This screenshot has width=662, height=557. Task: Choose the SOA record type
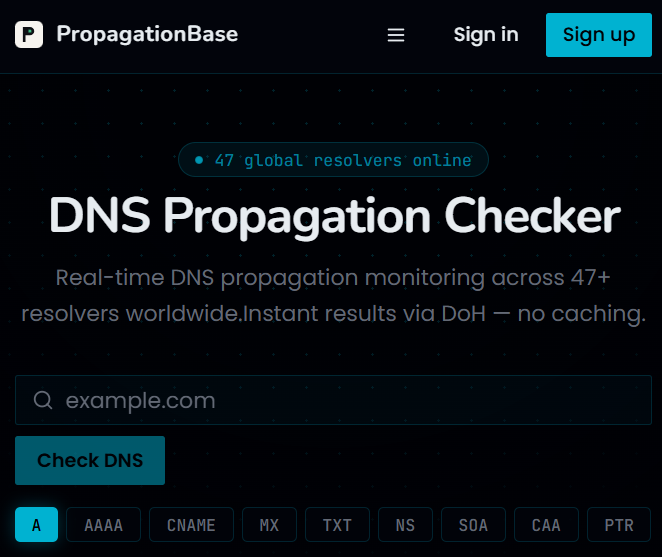pyautogui.click(x=473, y=524)
